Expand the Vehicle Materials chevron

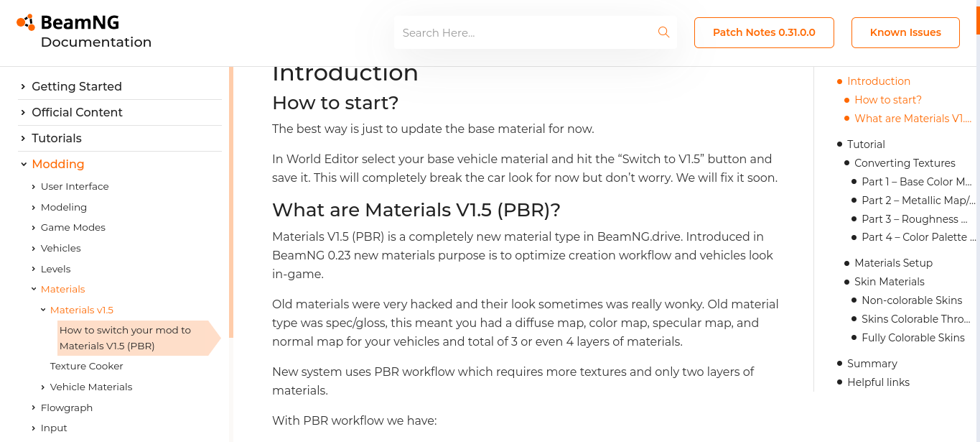point(43,387)
